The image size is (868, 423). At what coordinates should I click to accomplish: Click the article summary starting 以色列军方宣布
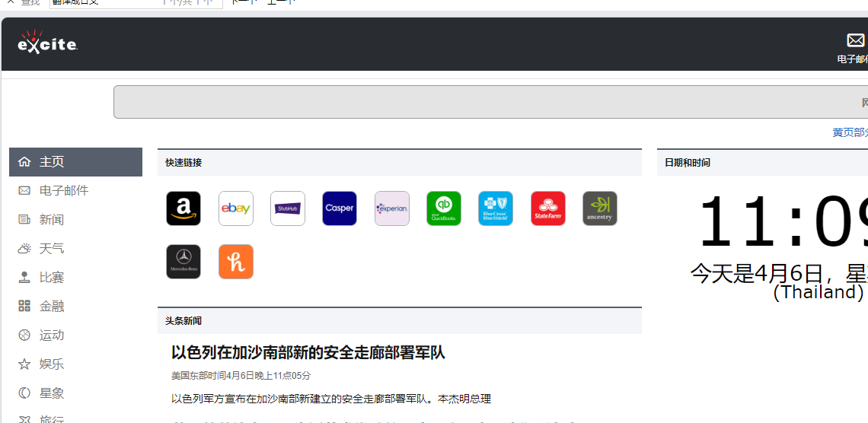(331, 399)
